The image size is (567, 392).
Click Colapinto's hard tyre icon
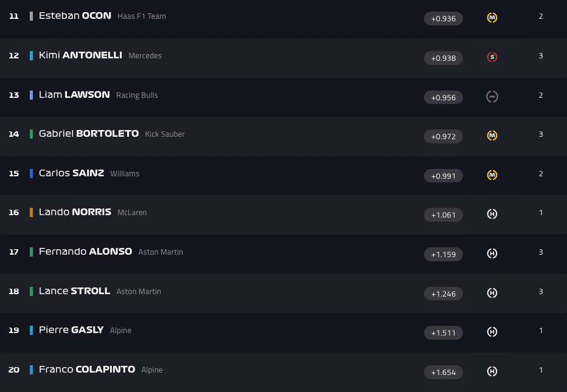click(x=492, y=371)
